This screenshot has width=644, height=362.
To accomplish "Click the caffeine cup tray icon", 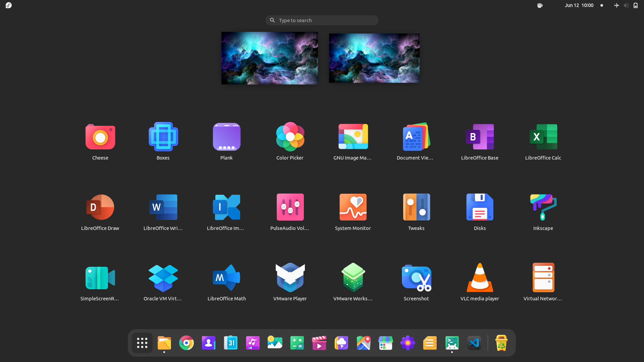I will tap(540, 5).
